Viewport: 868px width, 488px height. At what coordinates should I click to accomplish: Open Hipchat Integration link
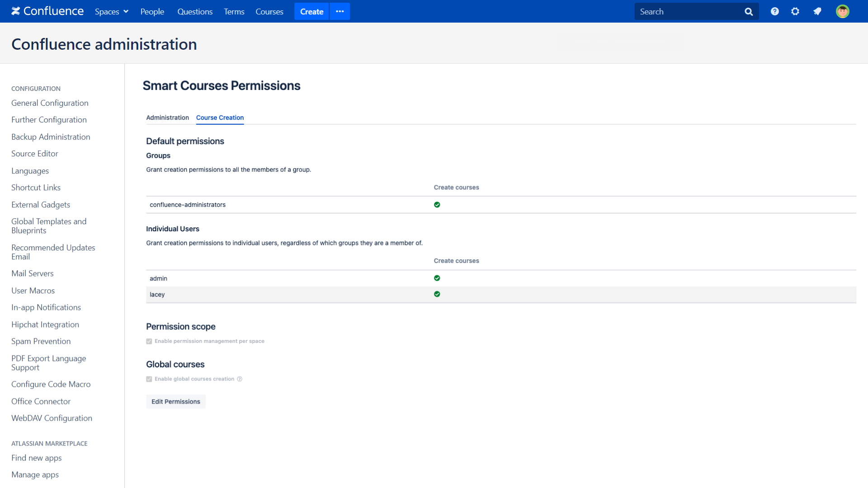pyautogui.click(x=45, y=324)
